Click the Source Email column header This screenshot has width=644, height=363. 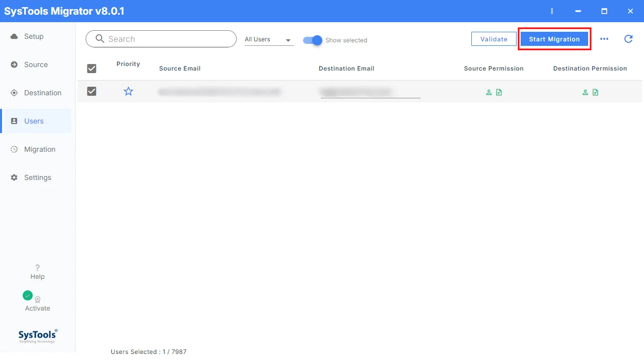(x=180, y=69)
